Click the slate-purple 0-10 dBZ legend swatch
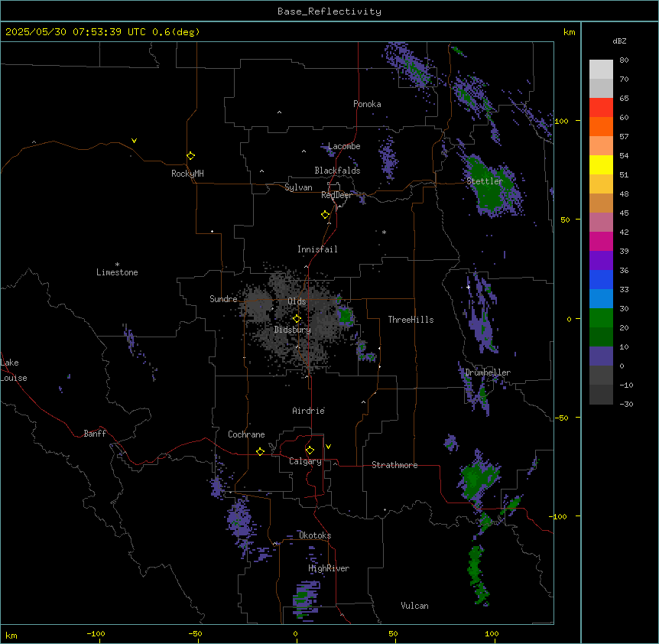Viewport: 659px width, 644px height. 601,356
